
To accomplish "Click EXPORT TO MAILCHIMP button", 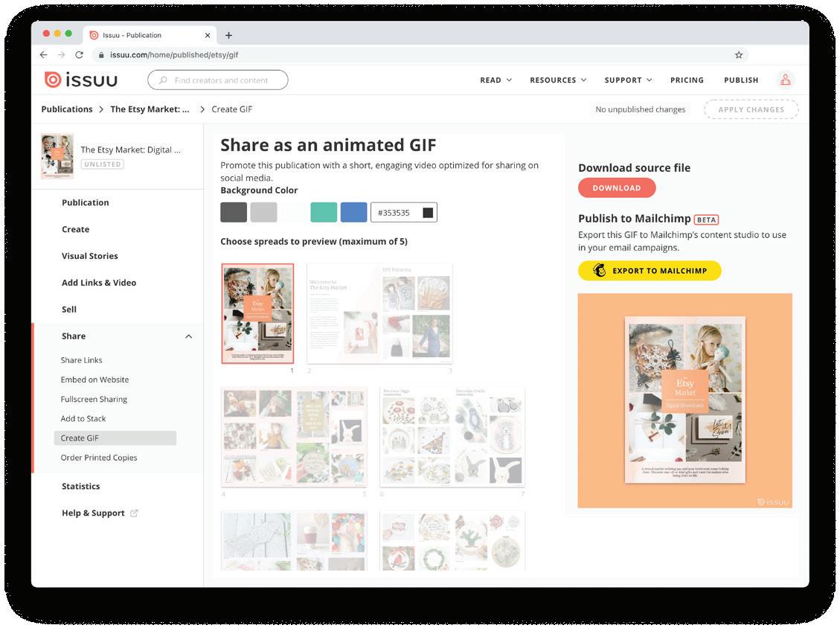I will click(x=650, y=271).
